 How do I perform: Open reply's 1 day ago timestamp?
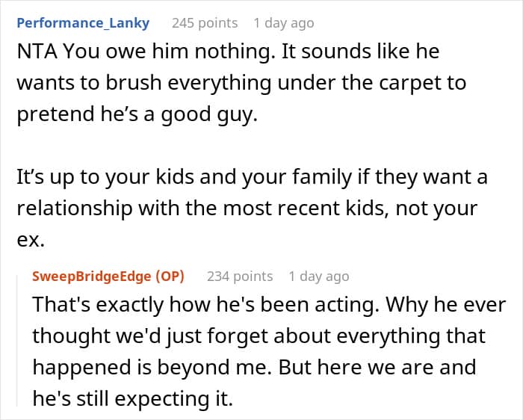tap(319, 277)
